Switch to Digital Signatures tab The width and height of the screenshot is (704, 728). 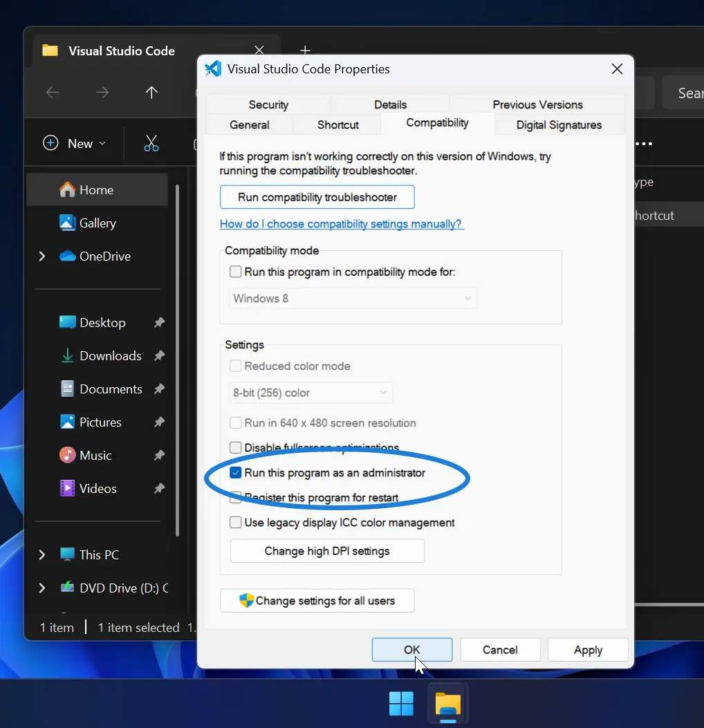coord(559,124)
